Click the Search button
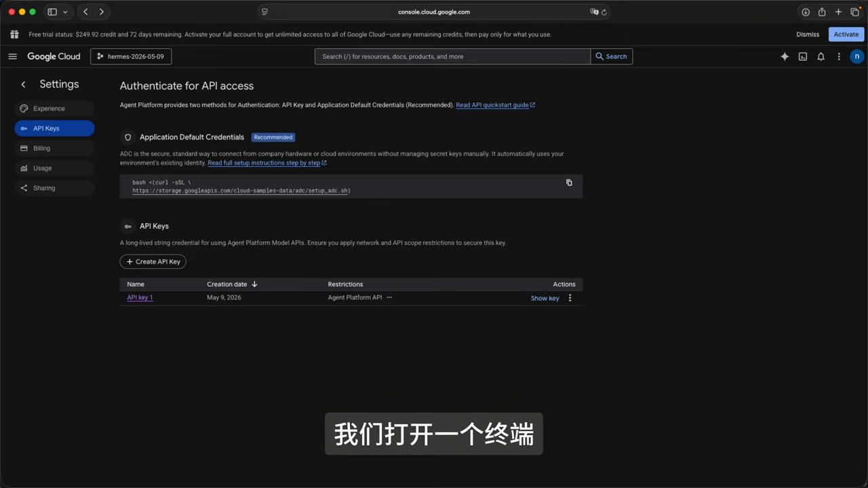The height and width of the screenshot is (488, 868). 612,56
